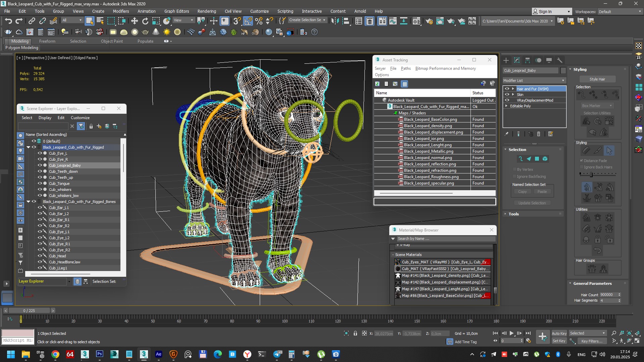Open the Modifier List dropdown
Viewport: 644px width, 362px height.
point(534,81)
